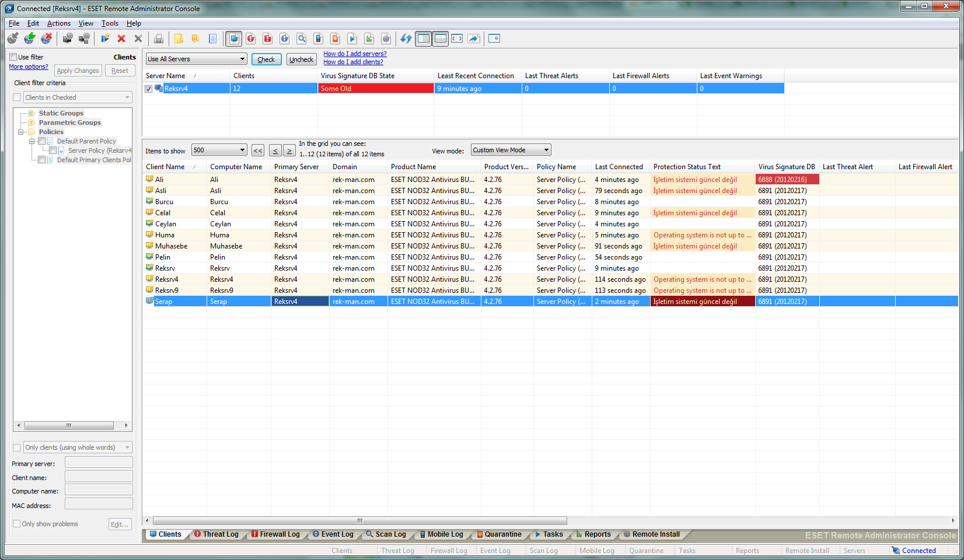
Task: Enable the Use filter checkbox
Action: [x=13, y=57]
